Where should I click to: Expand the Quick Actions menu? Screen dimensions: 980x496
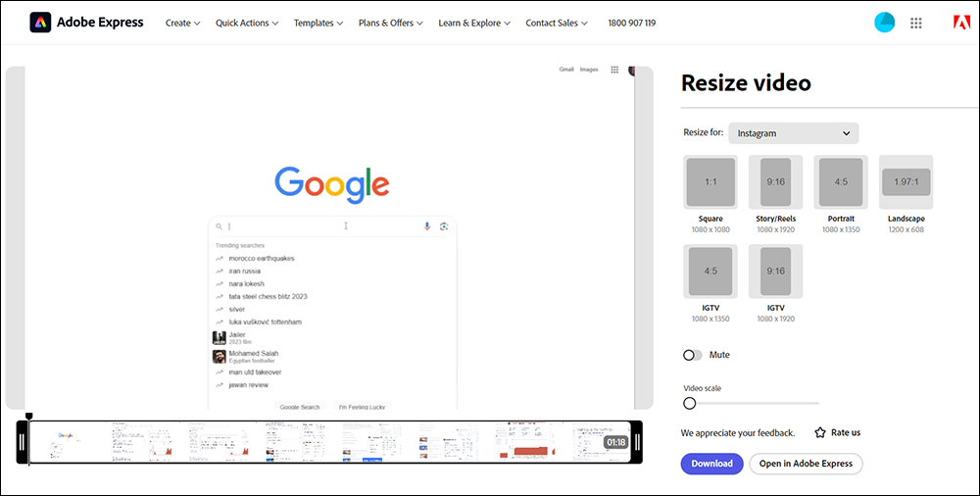pyautogui.click(x=247, y=24)
